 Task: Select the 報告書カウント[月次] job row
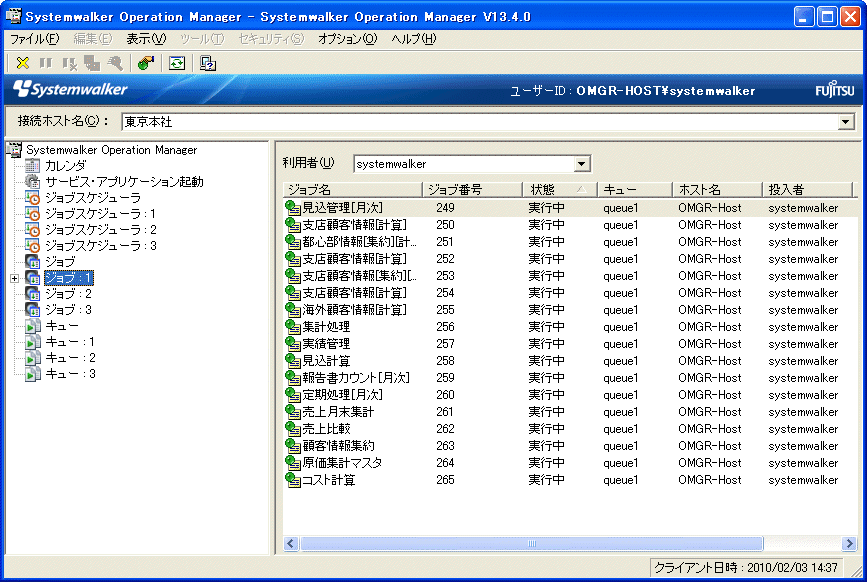(x=570, y=378)
